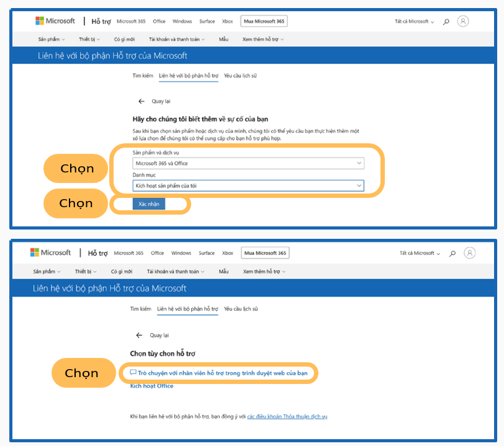Select Liên hệ với bộ phận hỗ trợ tab, bottom
The height and width of the screenshot is (446, 504).
(x=187, y=309)
